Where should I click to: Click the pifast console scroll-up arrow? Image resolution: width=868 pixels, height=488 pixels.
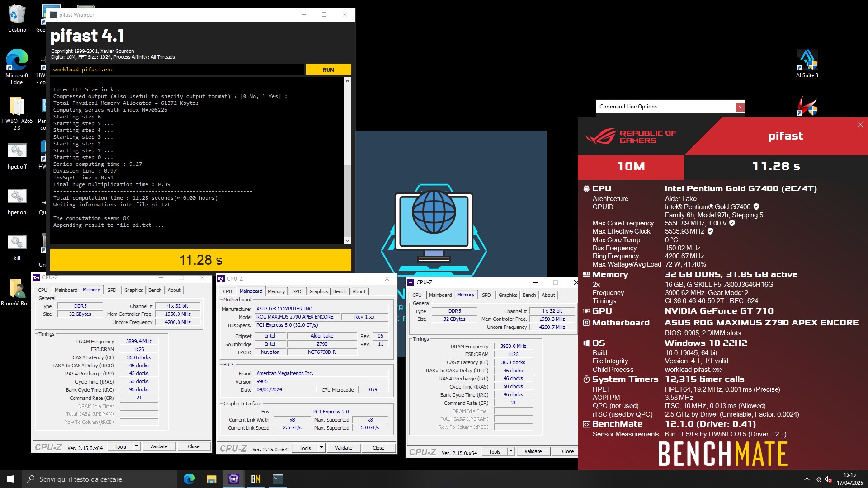[x=347, y=81]
